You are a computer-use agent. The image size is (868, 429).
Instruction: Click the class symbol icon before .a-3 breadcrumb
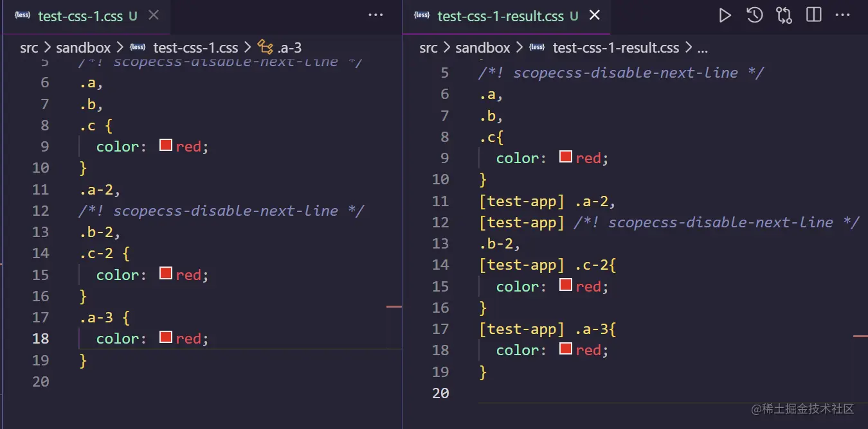pos(265,47)
